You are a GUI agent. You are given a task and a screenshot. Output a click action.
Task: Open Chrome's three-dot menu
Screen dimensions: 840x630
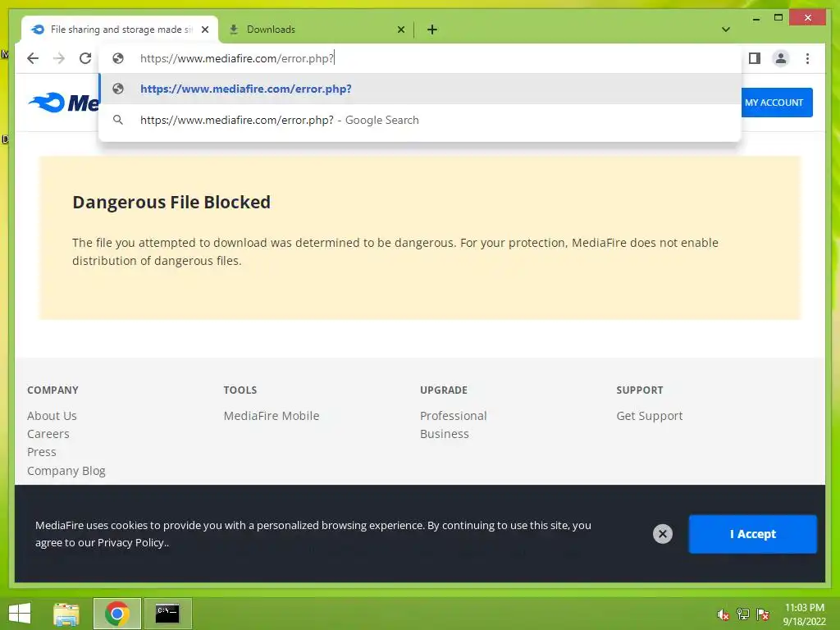[807, 58]
